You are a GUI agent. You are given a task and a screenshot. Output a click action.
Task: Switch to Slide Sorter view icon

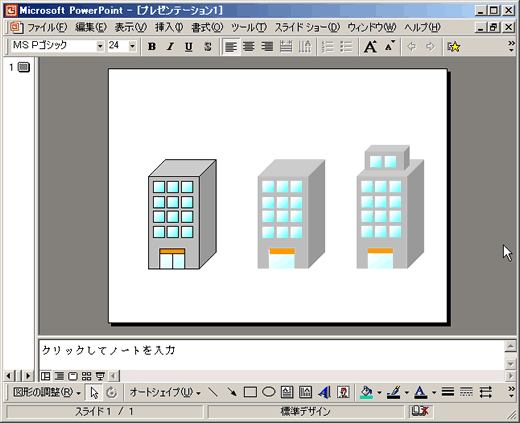pos(86,376)
